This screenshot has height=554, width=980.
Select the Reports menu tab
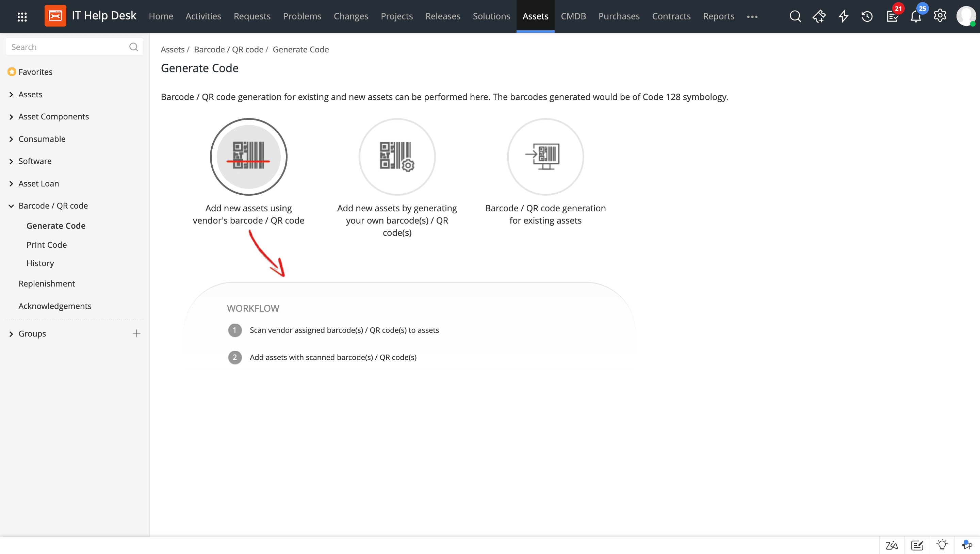pyautogui.click(x=719, y=16)
